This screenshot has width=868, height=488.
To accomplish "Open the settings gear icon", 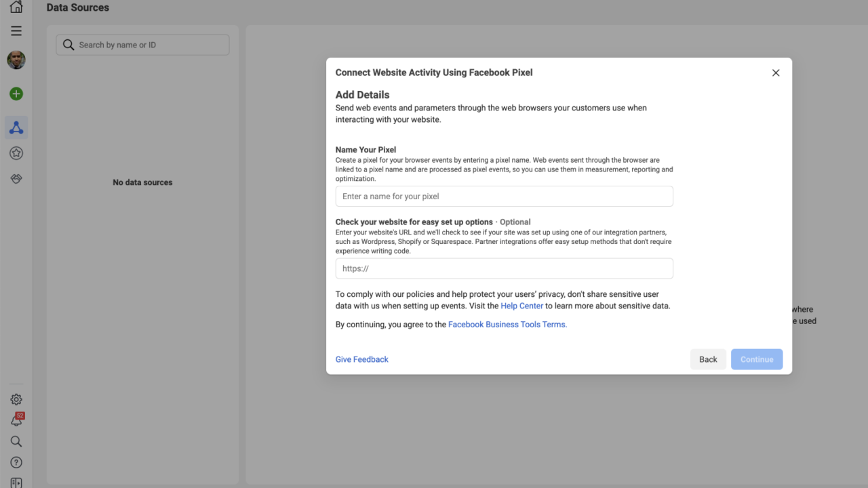I will [16, 400].
